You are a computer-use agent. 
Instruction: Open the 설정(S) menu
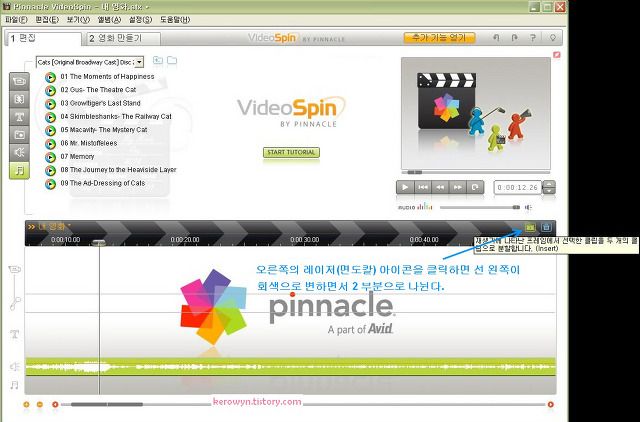(140, 20)
